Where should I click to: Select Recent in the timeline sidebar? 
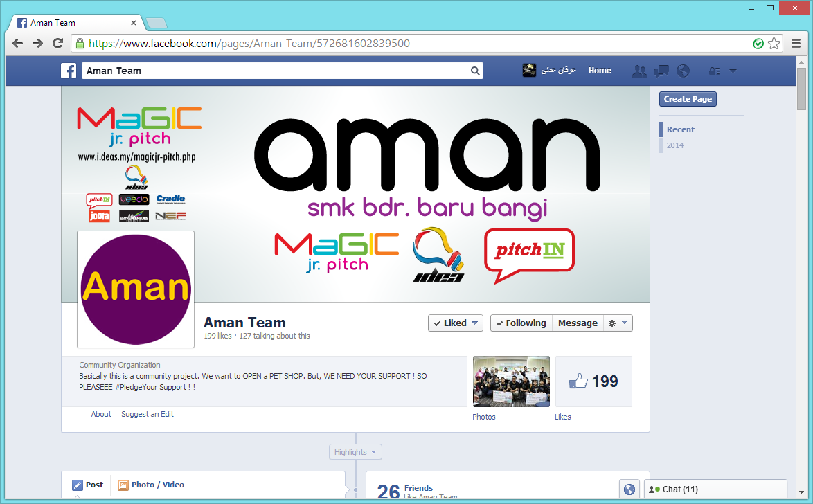tap(680, 129)
